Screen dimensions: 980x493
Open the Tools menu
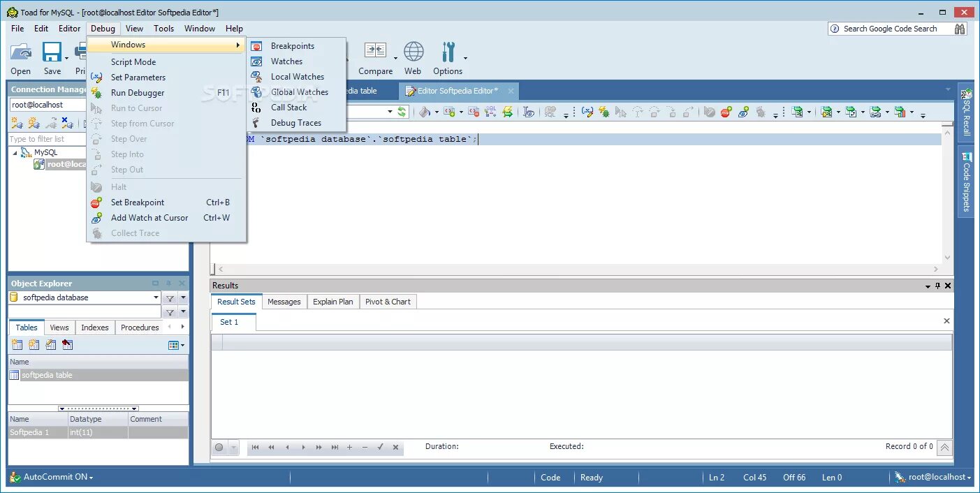click(164, 29)
